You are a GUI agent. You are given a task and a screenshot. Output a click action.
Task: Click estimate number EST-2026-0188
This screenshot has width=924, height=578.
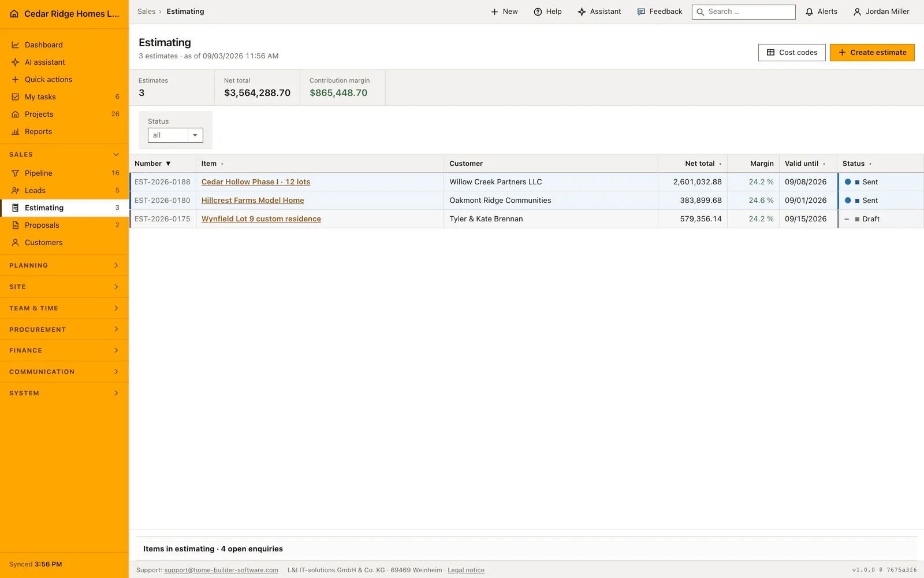pyautogui.click(x=162, y=181)
